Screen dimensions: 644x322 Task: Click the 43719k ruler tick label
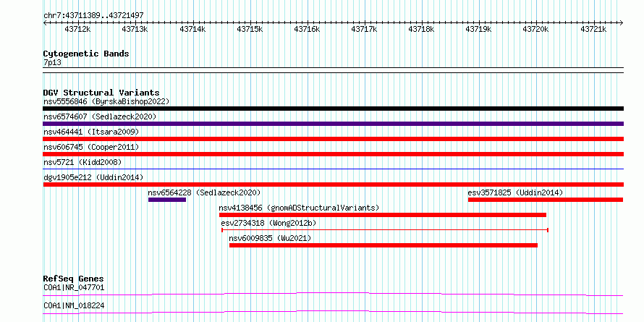coord(479,29)
